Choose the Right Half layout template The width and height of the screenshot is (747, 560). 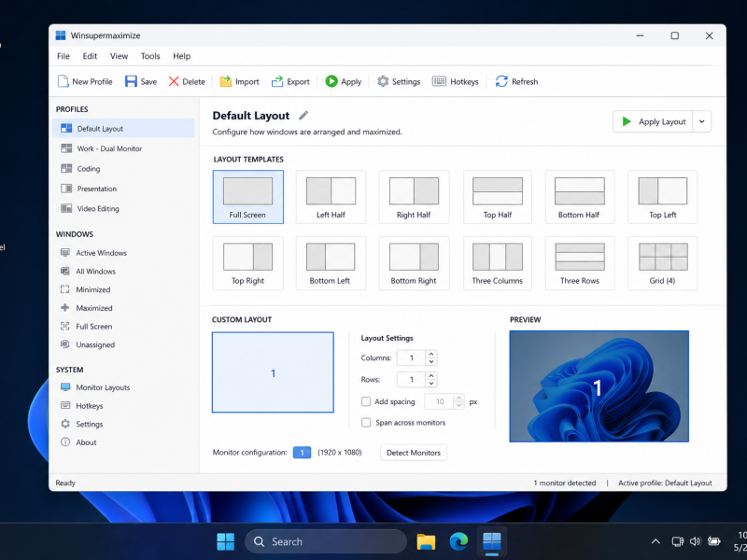pos(414,197)
